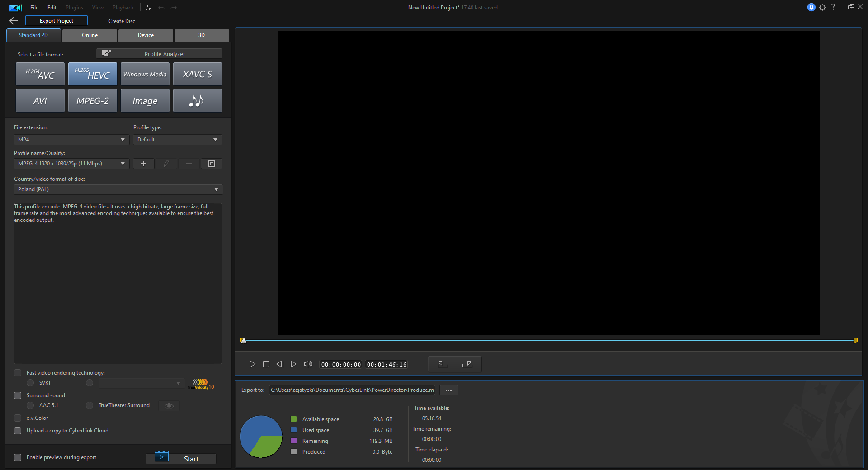Open Profile name/Quality dropdown
This screenshot has width=868, height=470.
tap(71, 164)
